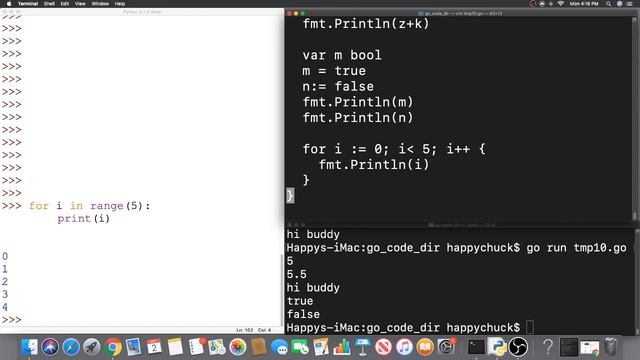Click output number '4' in IDLE
Screen dimensions: 640x360
(5, 307)
